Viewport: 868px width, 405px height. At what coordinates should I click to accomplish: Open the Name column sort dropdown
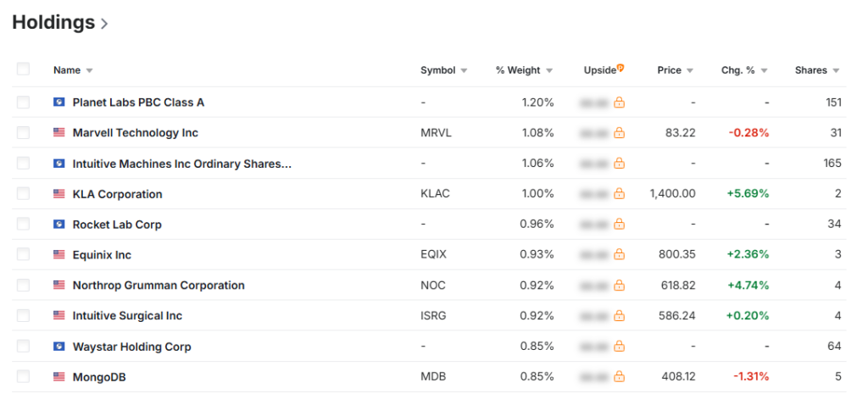(x=89, y=70)
